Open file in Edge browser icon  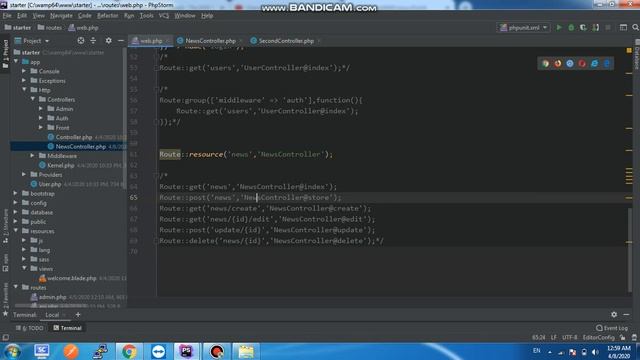(607, 63)
